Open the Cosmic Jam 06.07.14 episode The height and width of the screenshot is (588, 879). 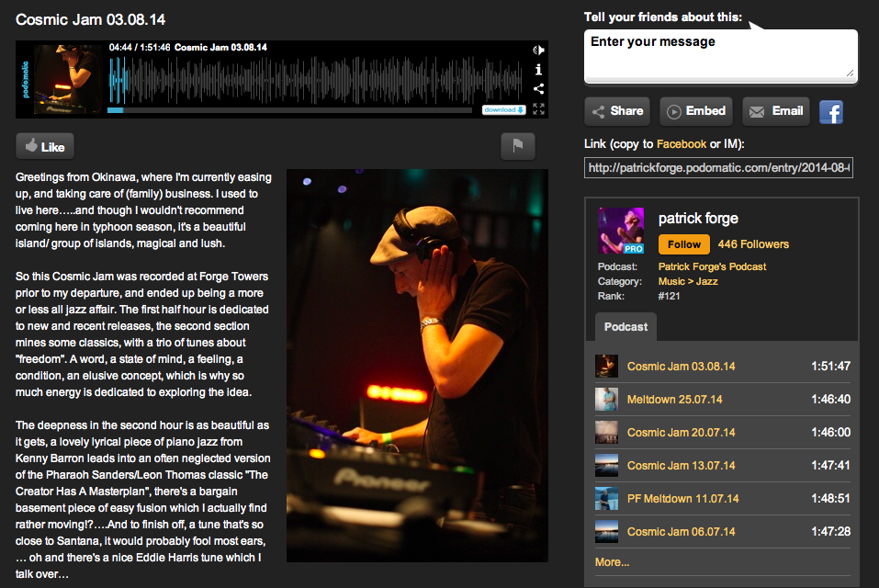682,531
